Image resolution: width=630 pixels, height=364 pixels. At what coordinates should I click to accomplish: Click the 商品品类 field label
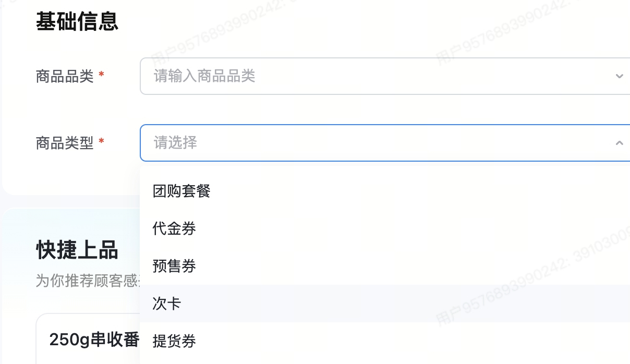65,76
